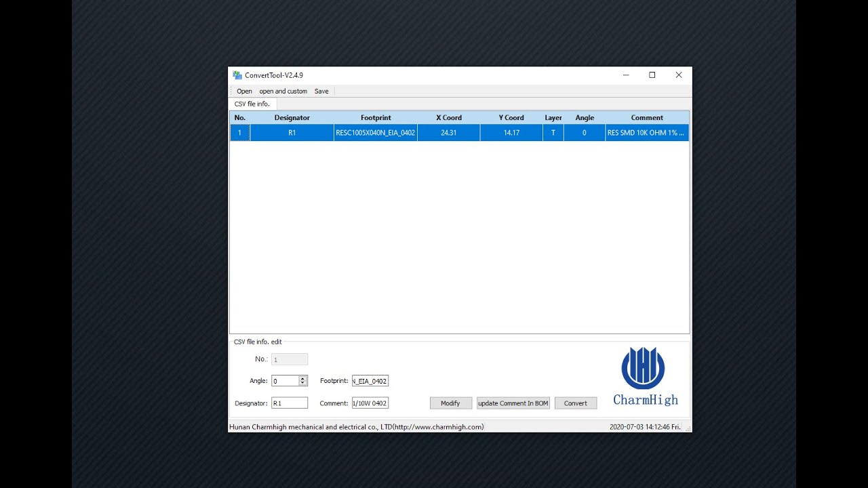Click the Save menu item

click(x=321, y=91)
